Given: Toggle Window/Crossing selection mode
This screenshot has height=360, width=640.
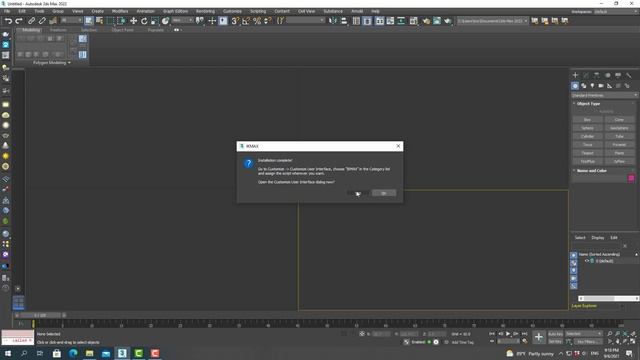Looking at the screenshot, I should coord(121,21).
